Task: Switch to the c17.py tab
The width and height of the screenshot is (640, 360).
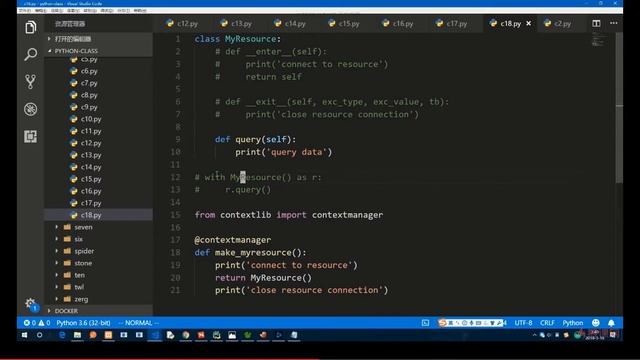Action: [x=451, y=24]
